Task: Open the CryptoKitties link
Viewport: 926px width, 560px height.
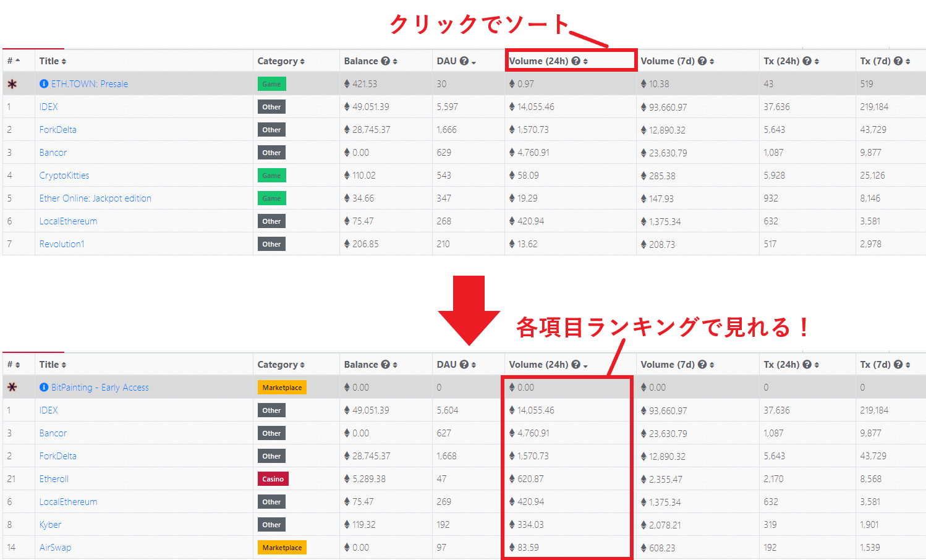Action: click(64, 176)
